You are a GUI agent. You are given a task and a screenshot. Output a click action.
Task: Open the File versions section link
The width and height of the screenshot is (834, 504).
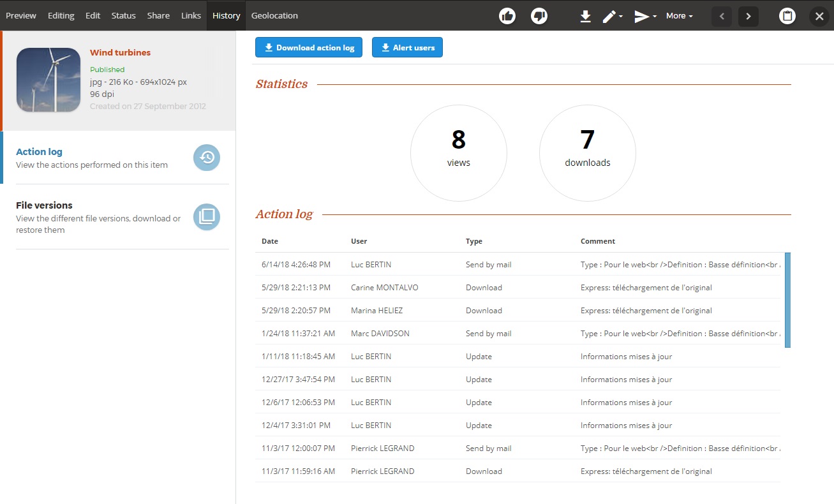[x=44, y=205]
